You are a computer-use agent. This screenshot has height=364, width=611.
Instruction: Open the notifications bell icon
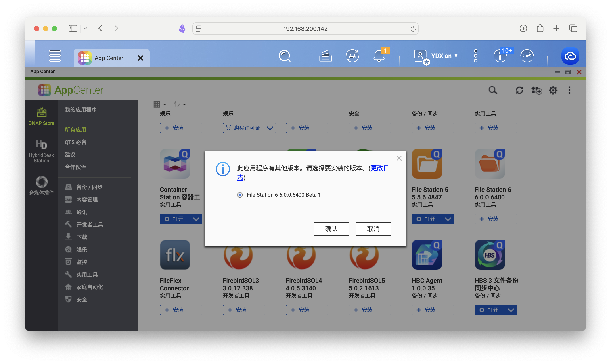pyautogui.click(x=379, y=56)
